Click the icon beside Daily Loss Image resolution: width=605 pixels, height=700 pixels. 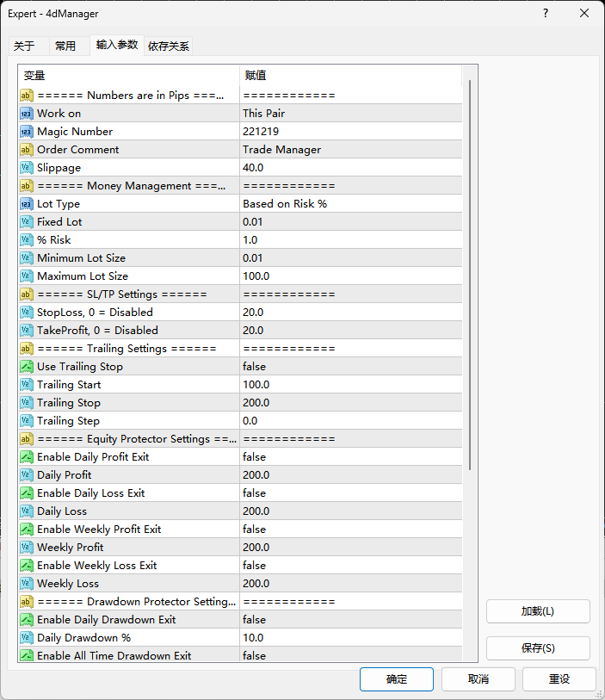27,511
